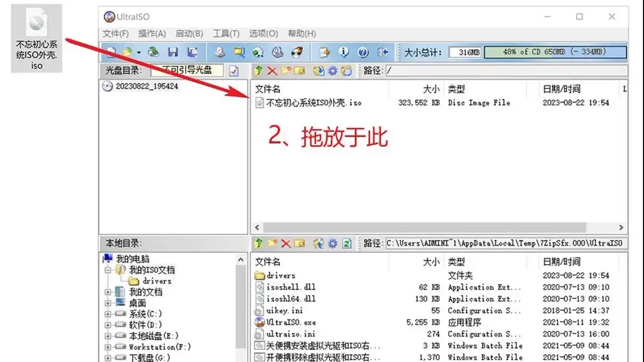Screen dimensions: 644x362
Task: Click the Make CD/DVD image icon
Action: pos(219,52)
